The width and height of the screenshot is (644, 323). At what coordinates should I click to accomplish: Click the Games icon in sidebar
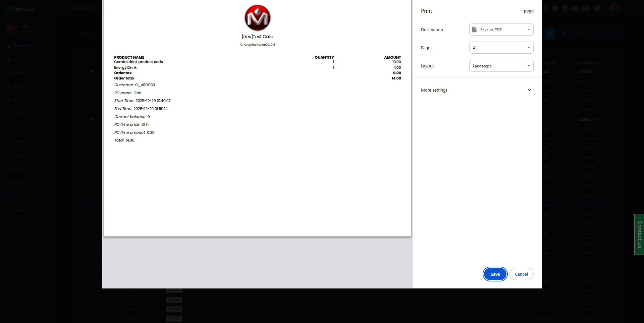click(x=9, y=114)
